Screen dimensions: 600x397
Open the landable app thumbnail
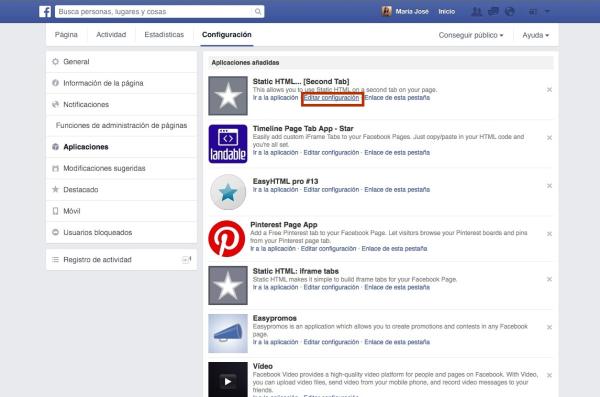[x=228, y=144]
